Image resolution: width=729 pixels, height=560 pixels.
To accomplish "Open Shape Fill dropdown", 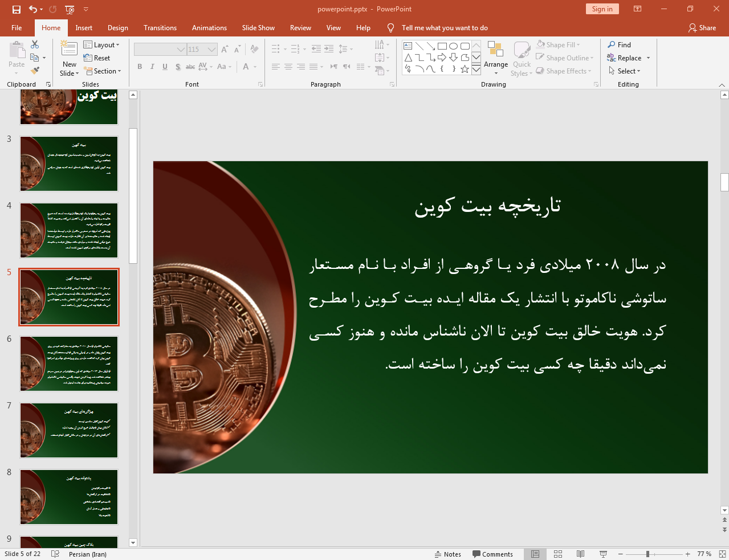I will pyautogui.click(x=558, y=45).
